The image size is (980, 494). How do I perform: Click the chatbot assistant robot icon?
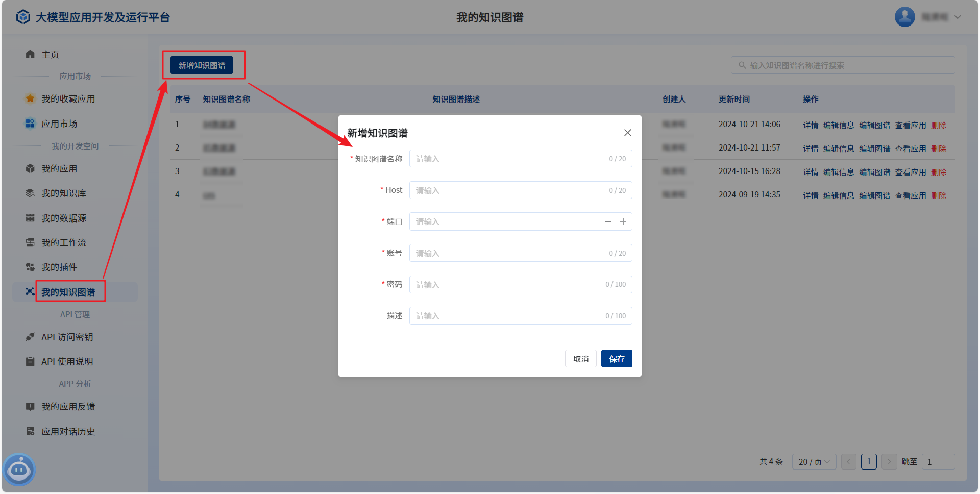click(x=19, y=469)
